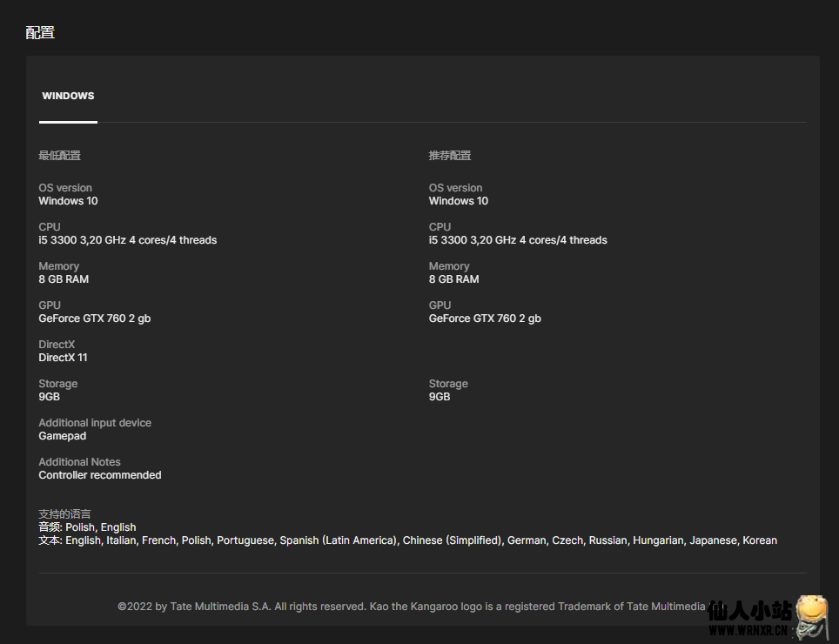The image size is (839, 644).
Task: Click the Controller recommended note
Action: pyautogui.click(x=99, y=475)
